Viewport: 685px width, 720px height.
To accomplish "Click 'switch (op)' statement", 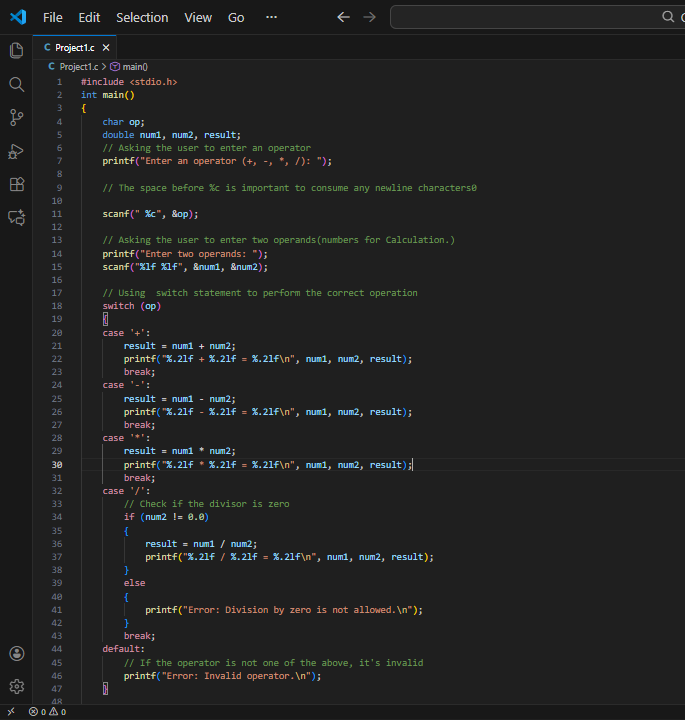I will click(131, 306).
